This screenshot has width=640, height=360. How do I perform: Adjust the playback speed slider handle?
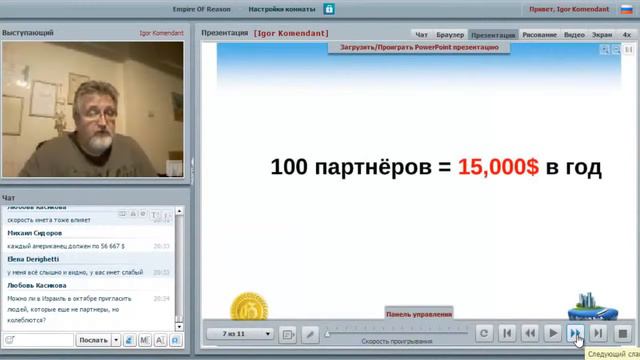(x=327, y=334)
